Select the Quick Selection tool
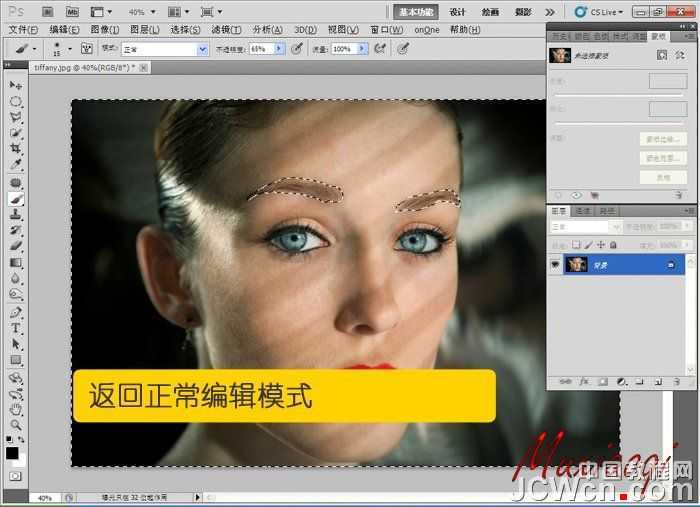 (16, 133)
